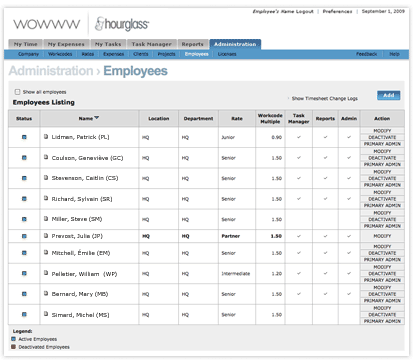This screenshot has height=364, width=413.
Task: Click the status icon for Lidman, Patrick
Action: click(24, 137)
